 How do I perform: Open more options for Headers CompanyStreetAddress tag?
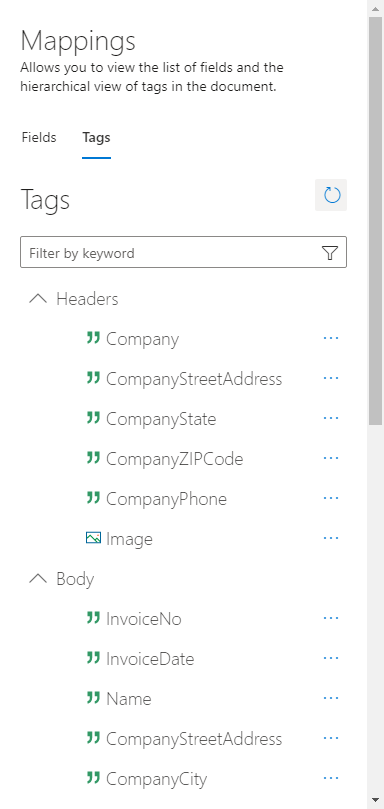pos(331,378)
